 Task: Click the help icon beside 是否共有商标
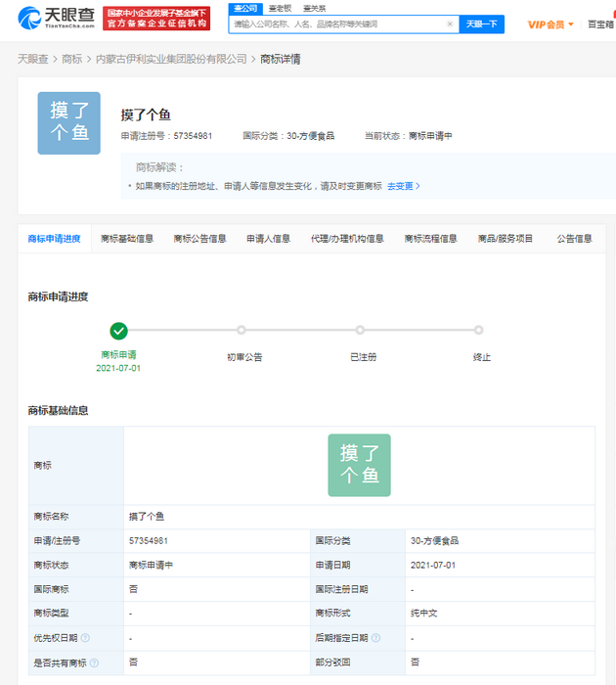tap(94, 662)
